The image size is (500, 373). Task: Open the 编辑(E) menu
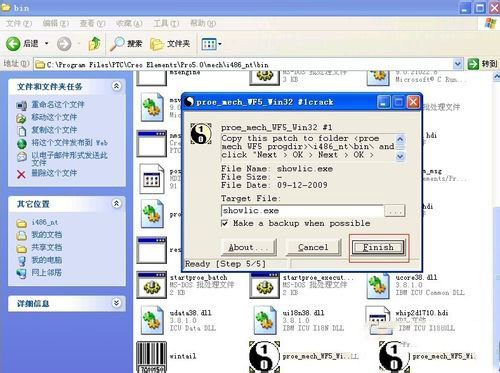(x=55, y=23)
